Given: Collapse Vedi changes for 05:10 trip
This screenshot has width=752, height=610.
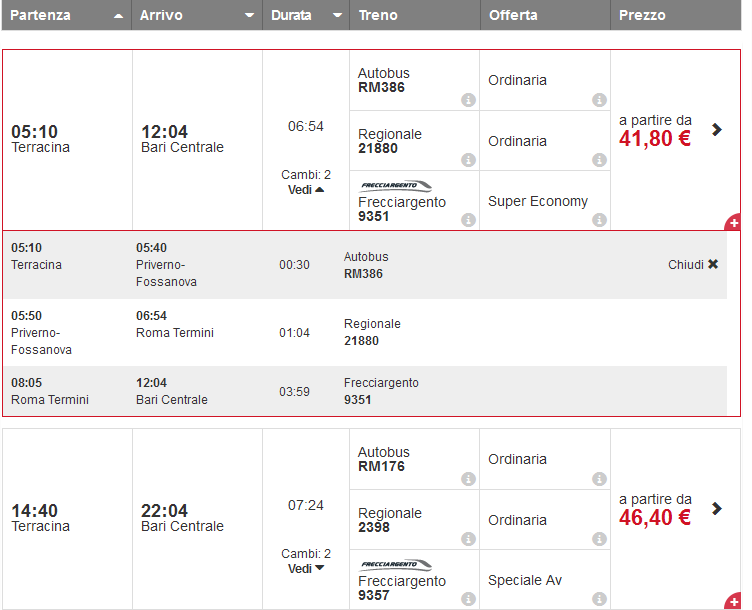Looking at the screenshot, I should (x=306, y=190).
